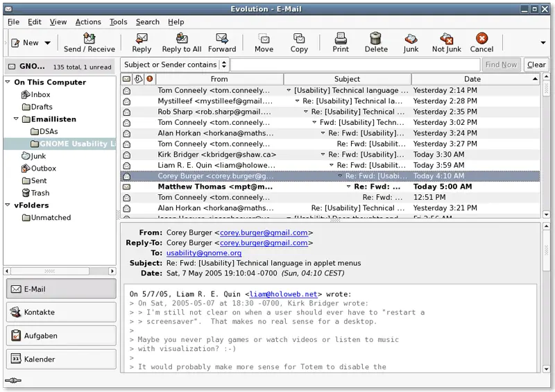Mark the message as Not Junk
This screenshot has width=555, height=392.
pyautogui.click(x=446, y=42)
